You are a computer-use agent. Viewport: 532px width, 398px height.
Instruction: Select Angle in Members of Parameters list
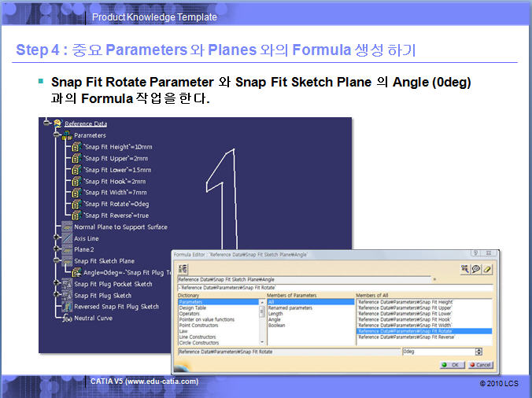(274, 319)
